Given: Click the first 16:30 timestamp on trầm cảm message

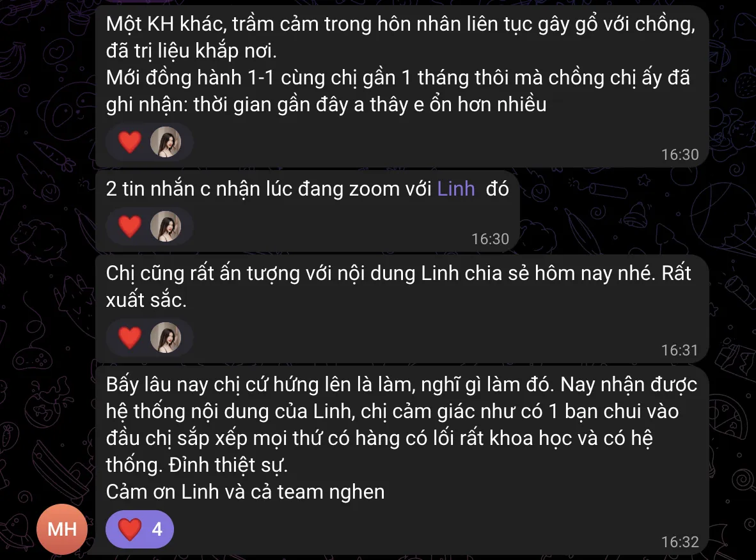Looking at the screenshot, I should coord(680,154).
